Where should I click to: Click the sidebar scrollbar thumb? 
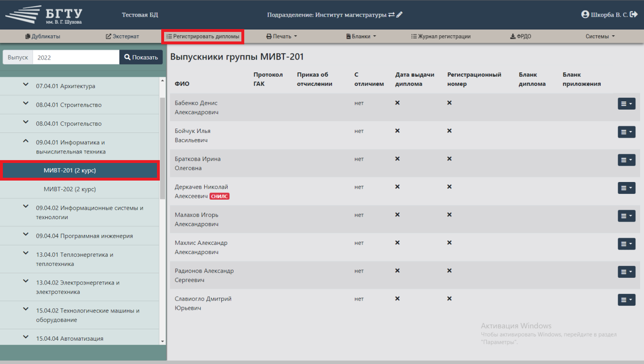163,148
